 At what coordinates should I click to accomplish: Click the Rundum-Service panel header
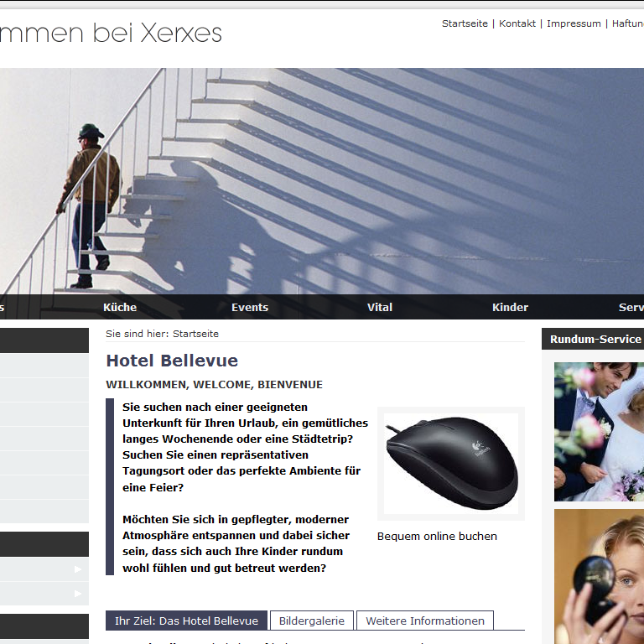593,339
